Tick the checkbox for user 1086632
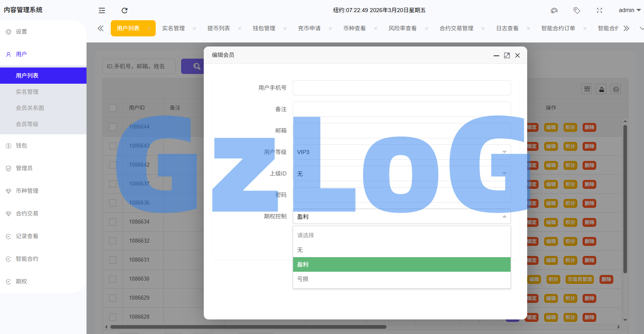This screenshot has height=334, width=644. coord(113,241)
